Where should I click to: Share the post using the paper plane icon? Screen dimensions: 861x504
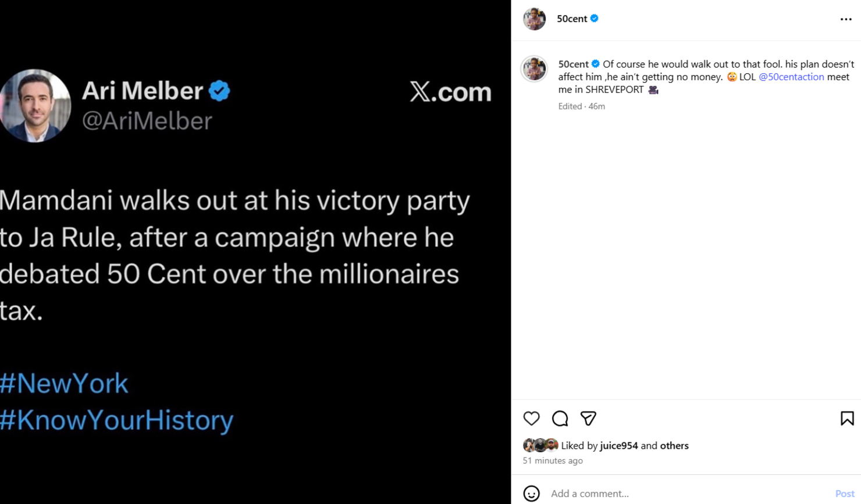click(588, 419)
